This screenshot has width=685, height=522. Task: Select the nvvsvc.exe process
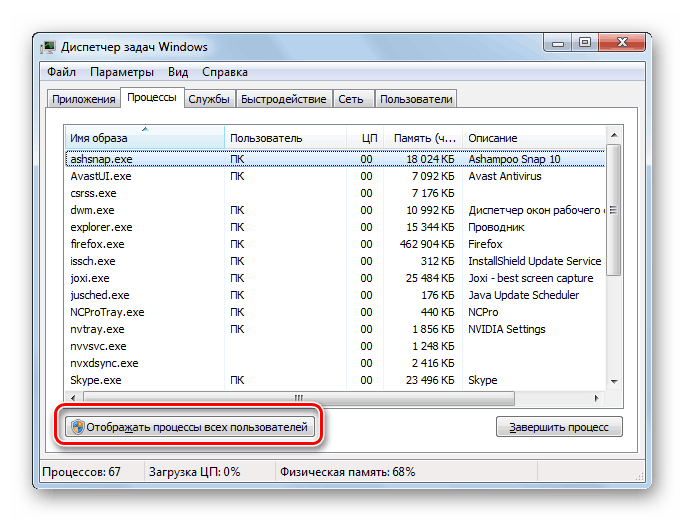[x=335, y=346]
